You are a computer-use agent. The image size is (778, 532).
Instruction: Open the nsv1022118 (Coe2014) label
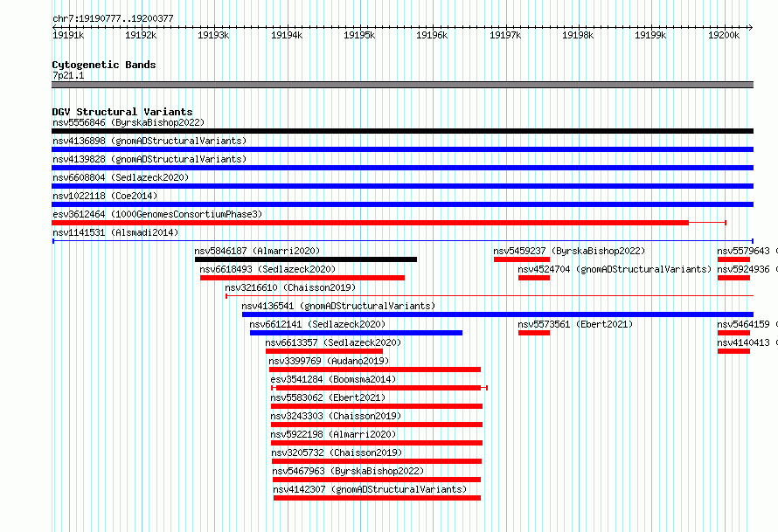[x=105, y=196]
